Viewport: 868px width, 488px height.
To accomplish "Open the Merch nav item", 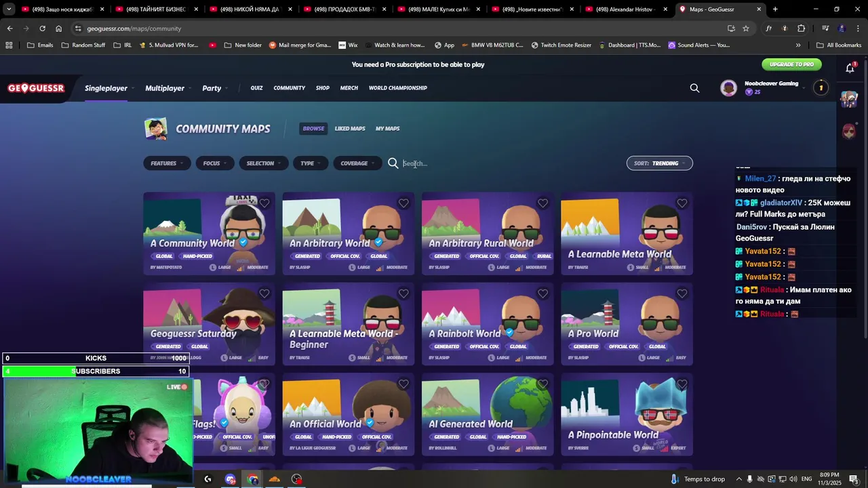I will pos(349,88).
